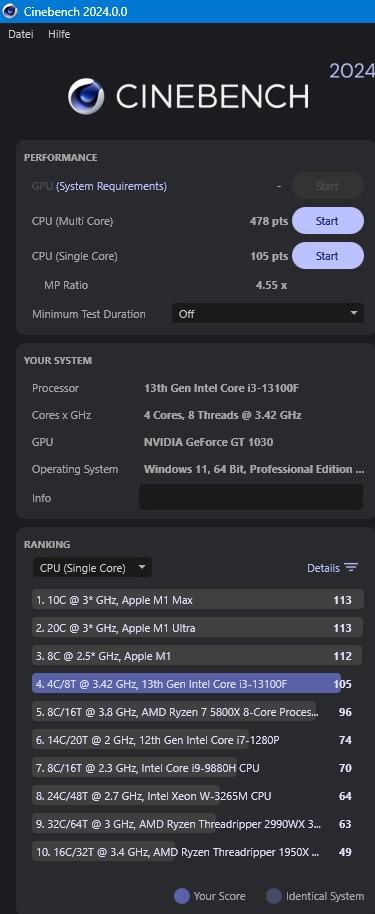Click the disabled GPU Start button
Screen dimensions: 375x914
coord(327,186)
